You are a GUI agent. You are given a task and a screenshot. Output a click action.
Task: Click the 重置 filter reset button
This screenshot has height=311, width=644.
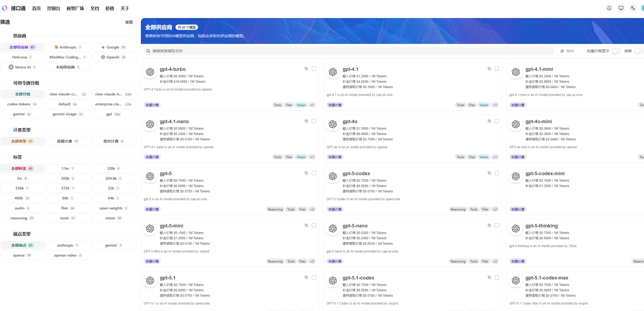129,22
